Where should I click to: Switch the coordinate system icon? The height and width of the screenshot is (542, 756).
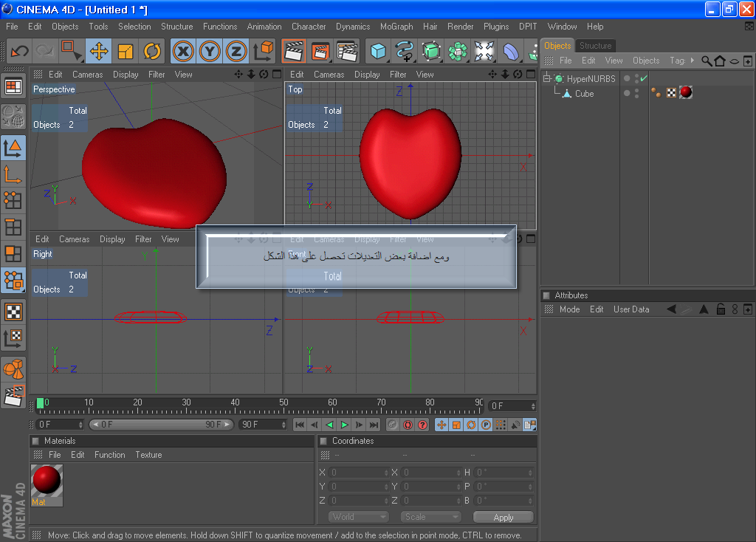coord(264,51)
